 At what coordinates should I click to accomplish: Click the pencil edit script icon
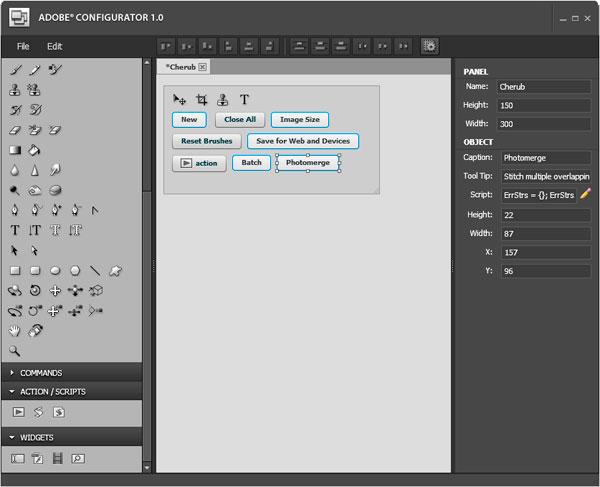coord(585,194)
